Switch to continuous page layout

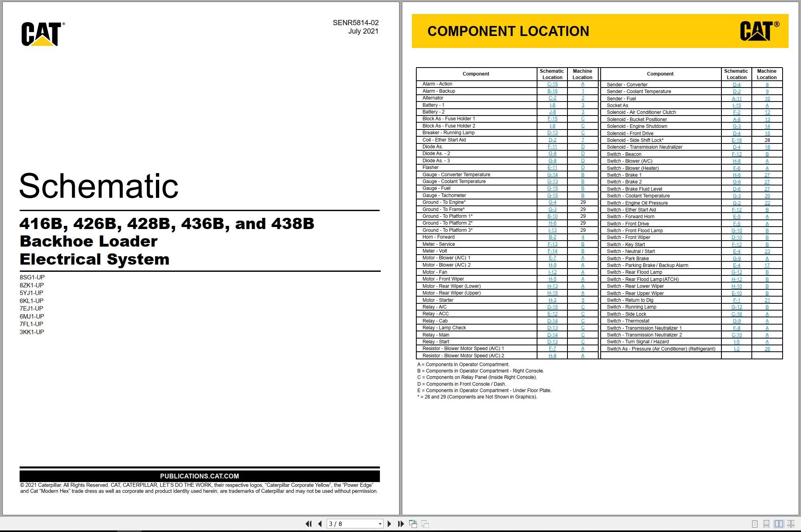pyautogui.click(x=766, y=524)
